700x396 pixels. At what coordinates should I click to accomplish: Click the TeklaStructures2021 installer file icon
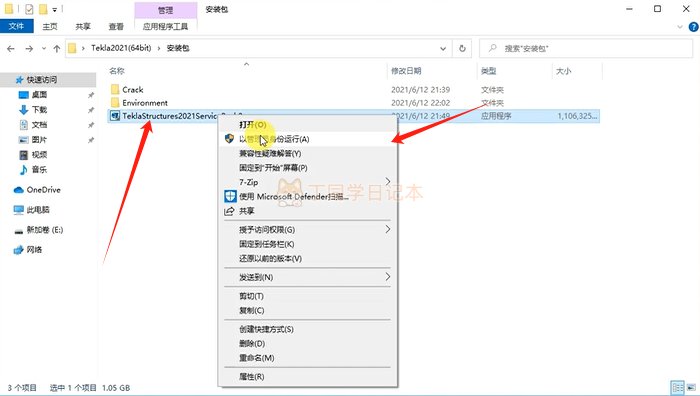click(115, 116)
